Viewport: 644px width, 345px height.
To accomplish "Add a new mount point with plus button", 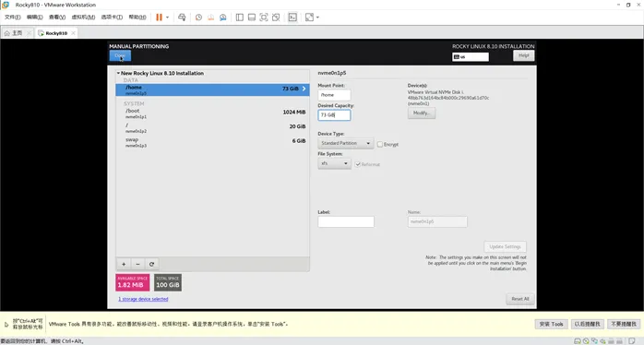I will pyautogui.click(x=124, y=264).
